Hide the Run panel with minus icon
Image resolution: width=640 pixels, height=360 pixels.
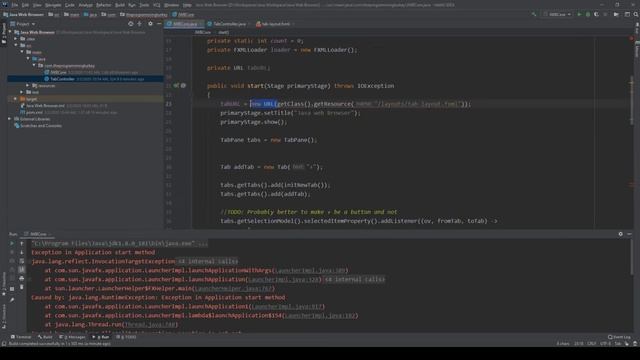click(629, 234)
